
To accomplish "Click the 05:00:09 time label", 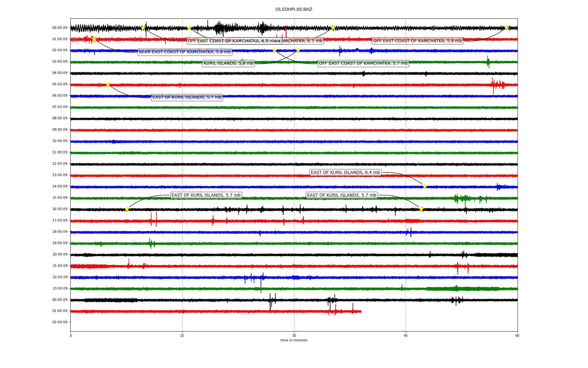I will 60,84.
